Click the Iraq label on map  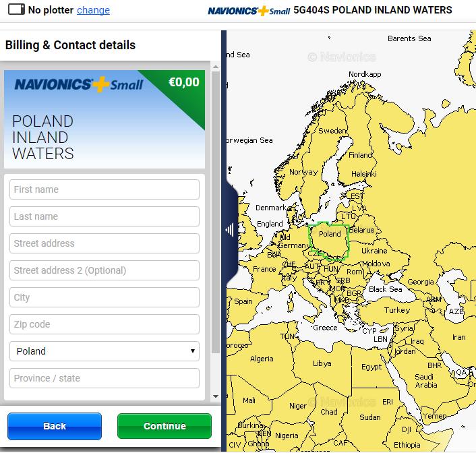(x=417, y=341)
